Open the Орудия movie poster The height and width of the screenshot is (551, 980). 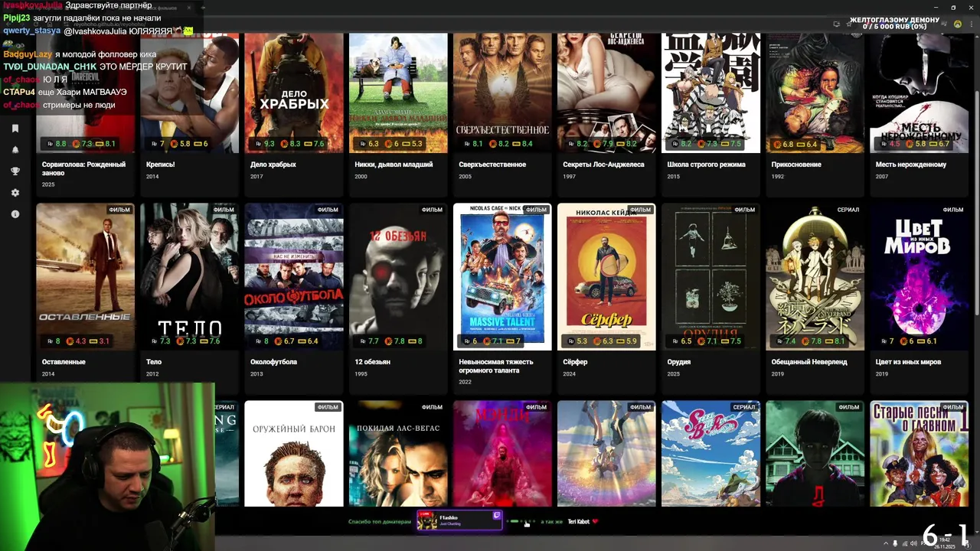710,276
